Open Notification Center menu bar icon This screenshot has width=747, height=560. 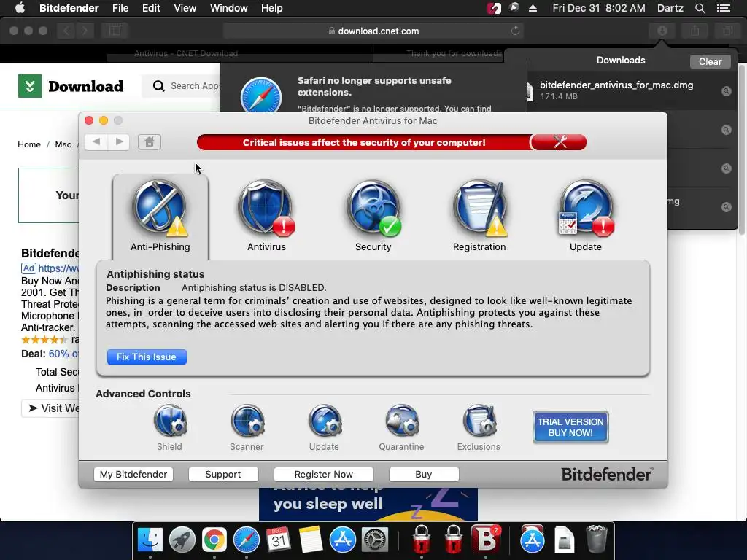click(x=723, y=8)
